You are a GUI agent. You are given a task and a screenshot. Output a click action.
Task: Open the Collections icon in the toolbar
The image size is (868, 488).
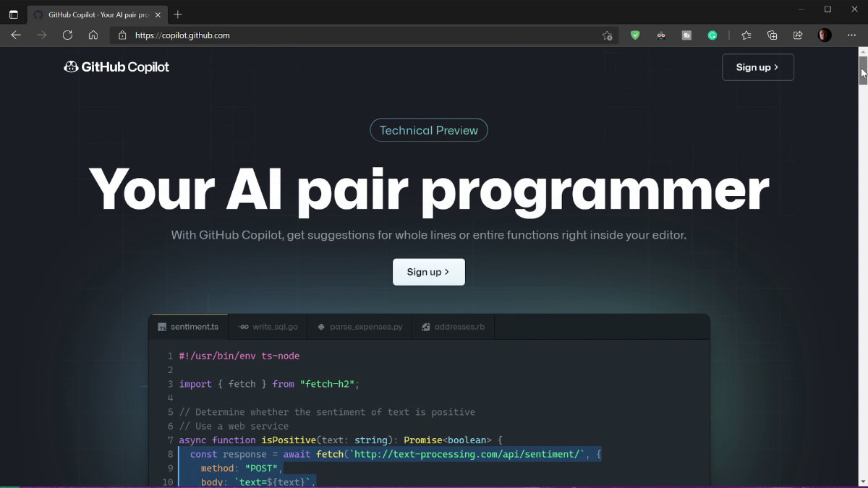772,35
